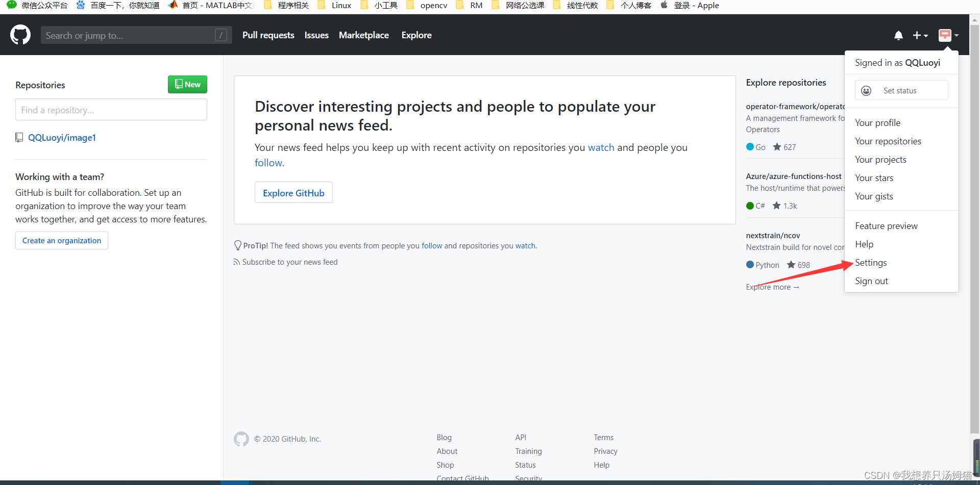Follow the 'follow.' link under the heading
980x485 pixels.
pos(269,163)
